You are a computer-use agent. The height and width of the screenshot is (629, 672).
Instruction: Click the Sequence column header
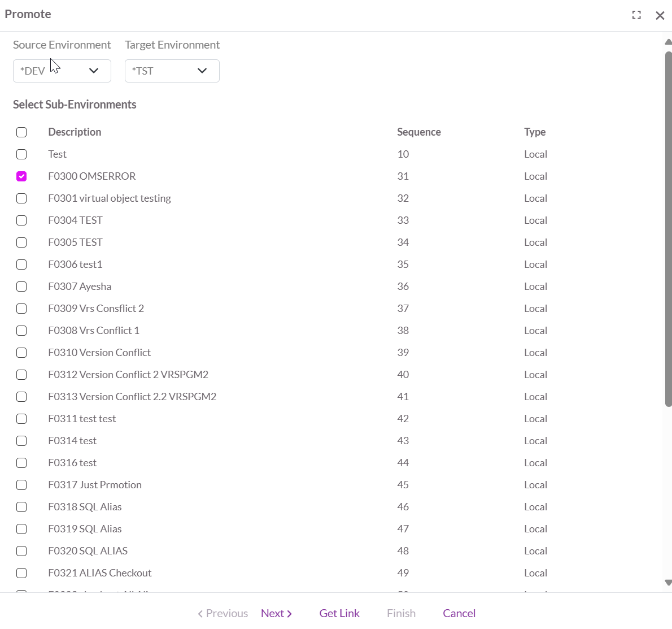click(x=418, y=132)
